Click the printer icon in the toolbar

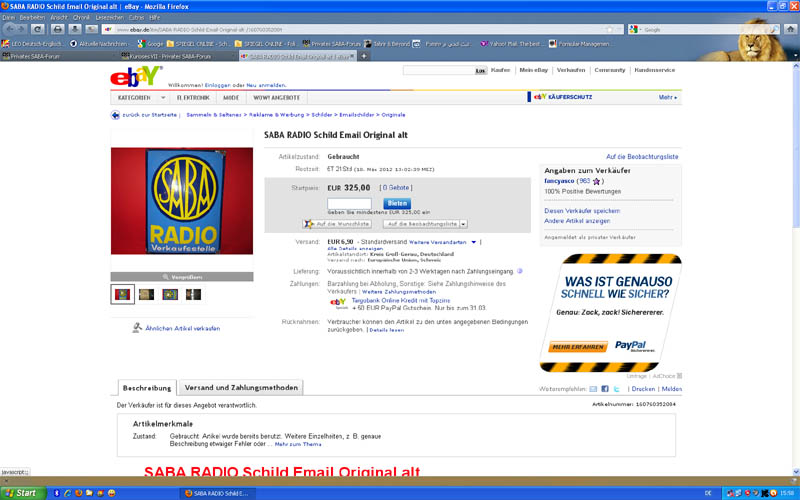58,29
